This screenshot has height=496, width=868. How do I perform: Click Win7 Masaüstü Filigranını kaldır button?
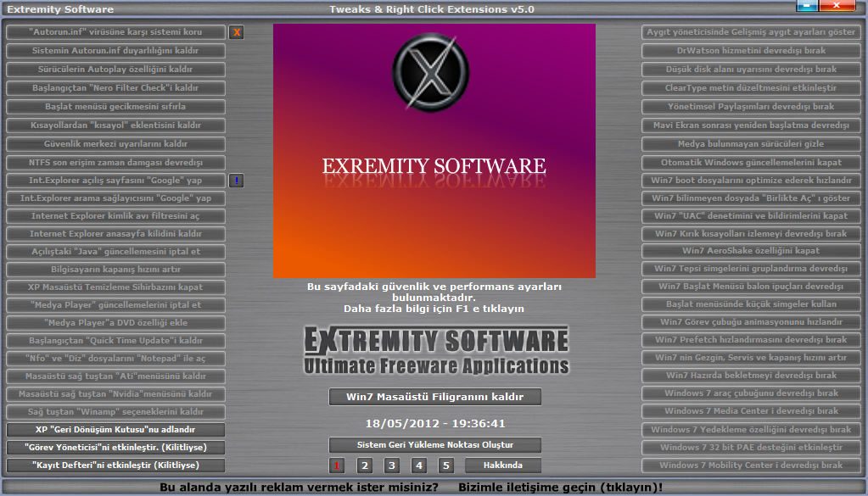click(x=434, y=397)
